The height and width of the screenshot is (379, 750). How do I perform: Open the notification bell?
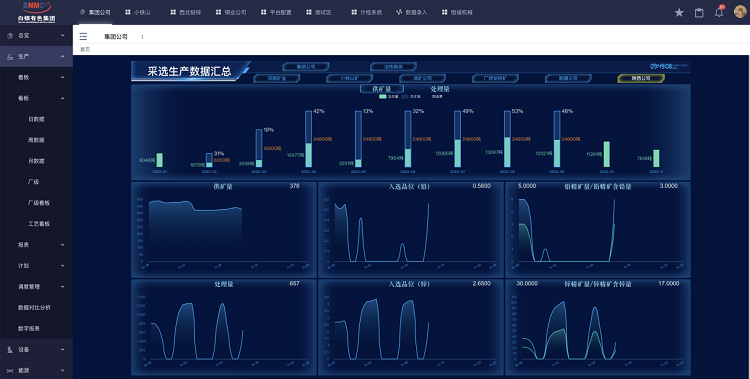pyautogui.click(x=719, y=12)
